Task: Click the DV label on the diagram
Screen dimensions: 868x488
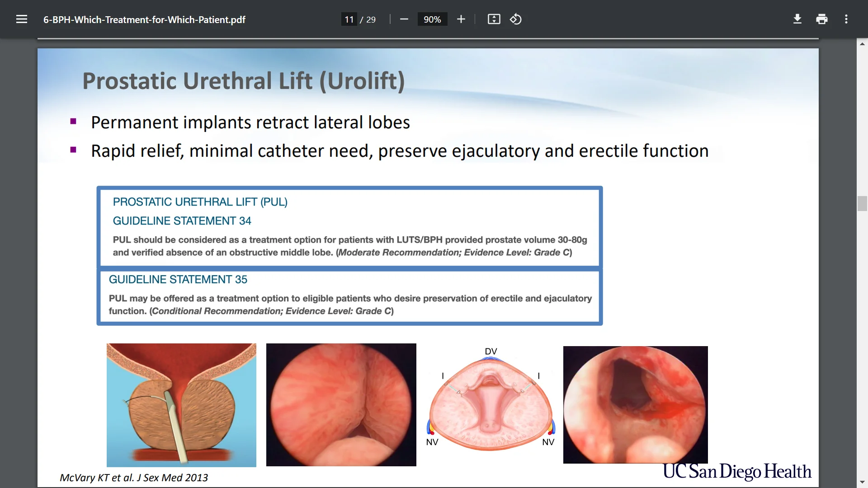Action: coord(491,352)
